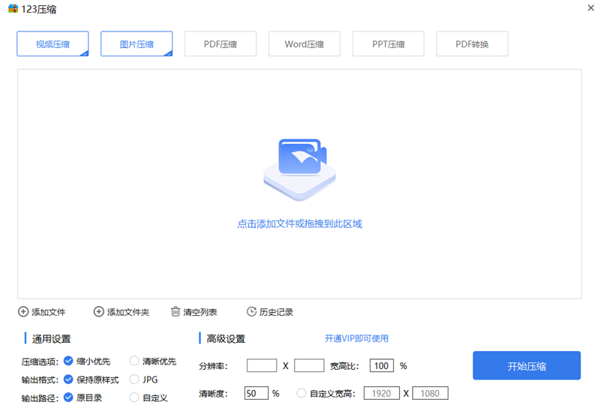600x414 pixels.
Task: Open history records clock icon
Action: click(251, 312)
